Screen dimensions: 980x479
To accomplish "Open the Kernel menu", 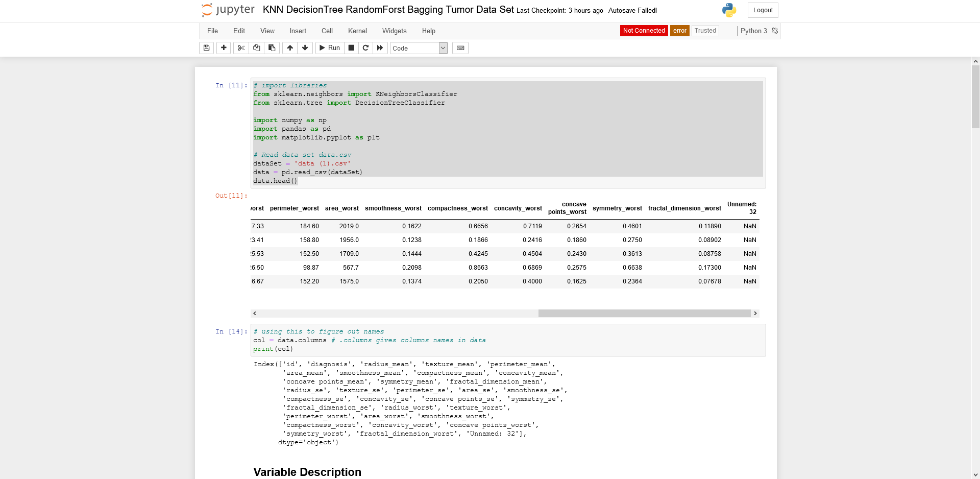I will coord(357,31).
